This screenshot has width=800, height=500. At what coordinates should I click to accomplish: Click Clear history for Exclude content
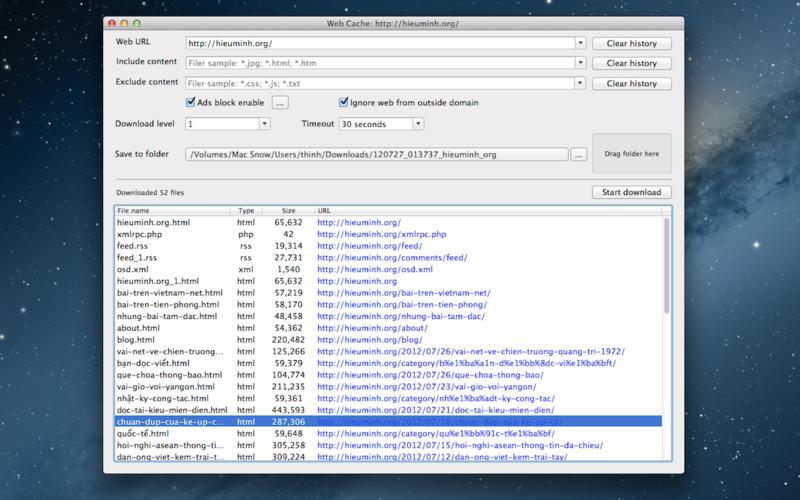[x=631, y=83]
